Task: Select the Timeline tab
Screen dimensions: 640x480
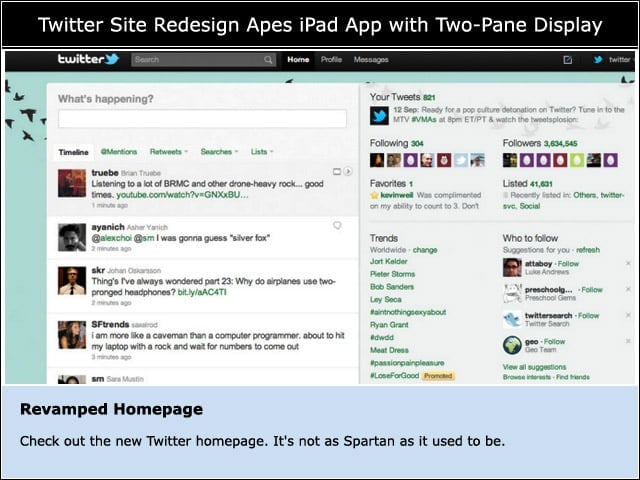Action: pyautogui.click(x=73, y=152)
